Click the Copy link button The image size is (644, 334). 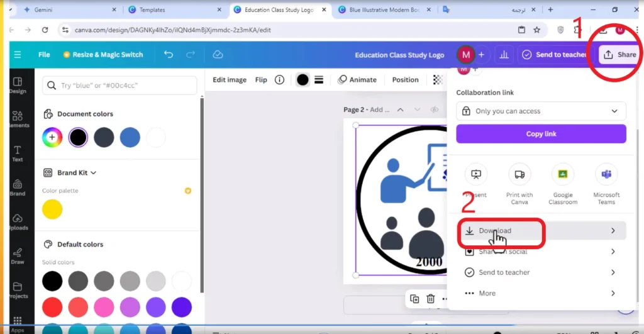[541, 134]
